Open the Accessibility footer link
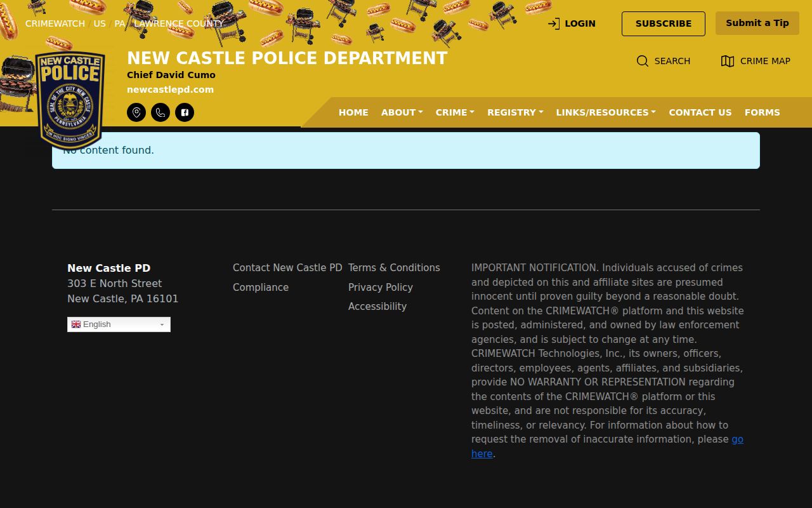The height and width of the screenshot is (508, 812). pos(377,306)
